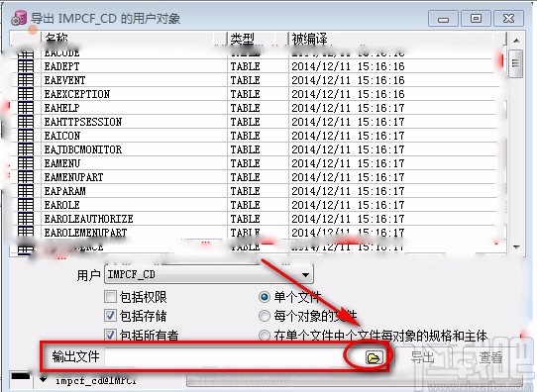
Task: Select the table icon of EAROLEMENUPART row
Action: (26, 232)
